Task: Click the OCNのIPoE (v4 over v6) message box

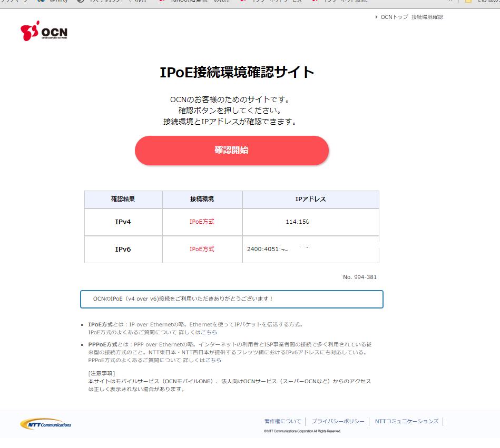Action: (232, 299)
